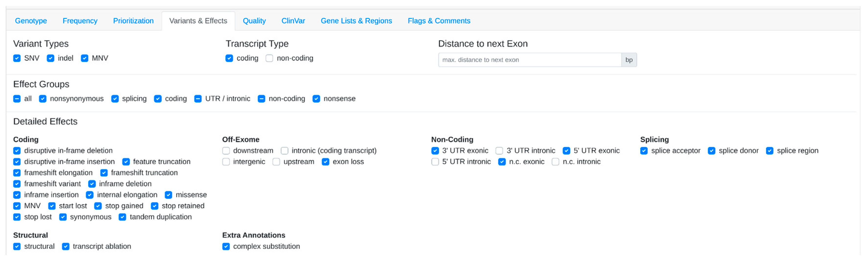Screen dimensions: 868x265
Task: Open the Frequency tab
Action: [x=80, y=21]
